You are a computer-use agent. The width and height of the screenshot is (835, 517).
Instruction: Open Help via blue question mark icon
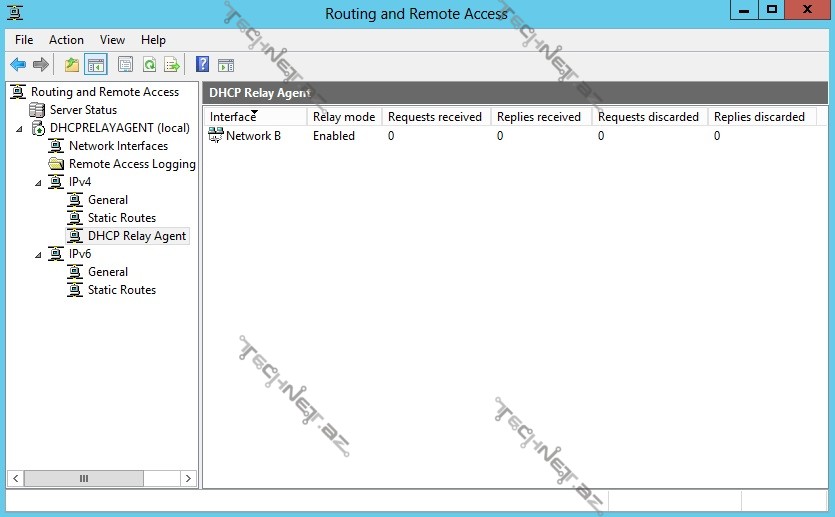pyautogui.click(x=202, y=65)
